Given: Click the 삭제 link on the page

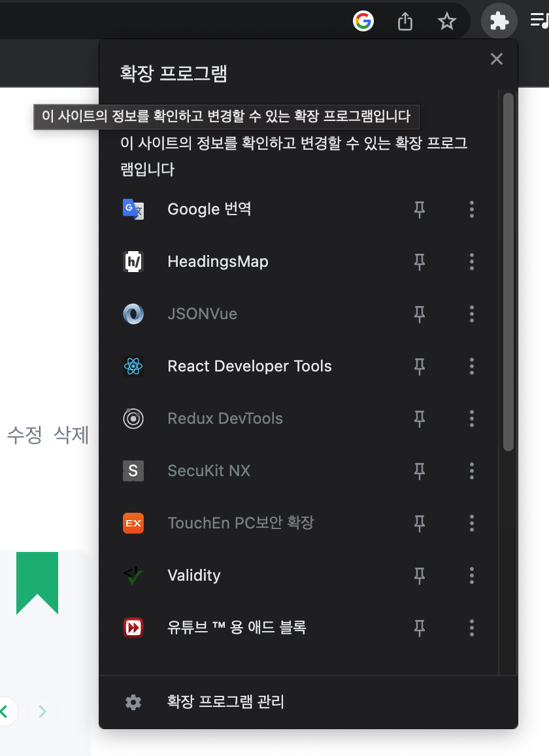Looking at the screenshot, I should click(71, 435).
